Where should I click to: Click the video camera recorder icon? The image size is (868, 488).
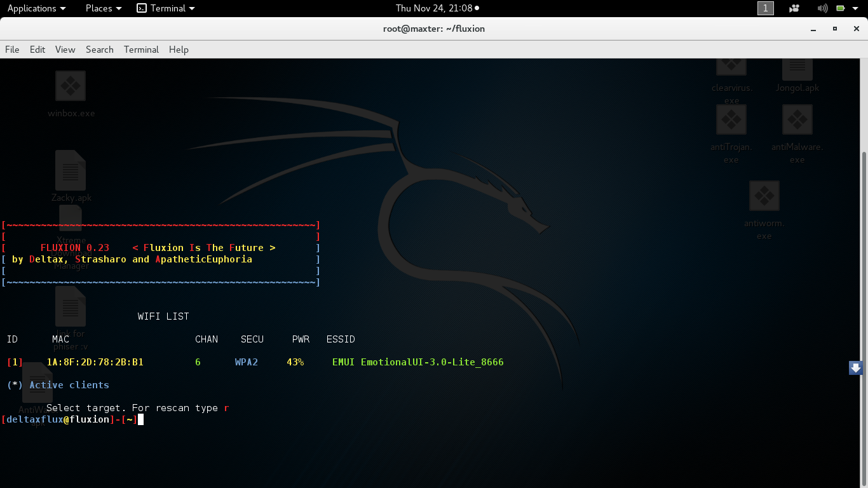pyautogui.click(x=794, y=8)
